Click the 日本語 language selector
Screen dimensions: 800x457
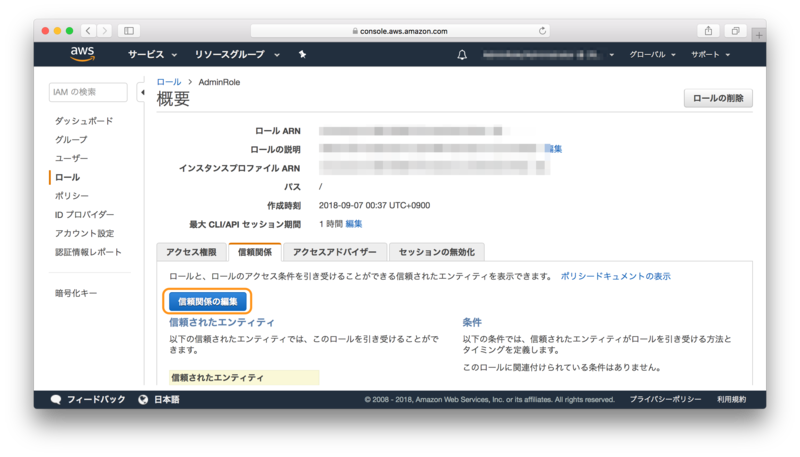167,399
